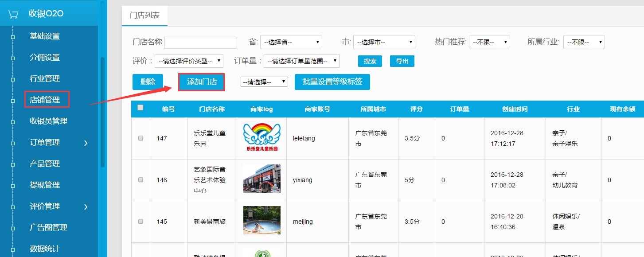Open 广告图管理 in the sidebar
This screenshot has width=644, height=257.
point(48,228)
